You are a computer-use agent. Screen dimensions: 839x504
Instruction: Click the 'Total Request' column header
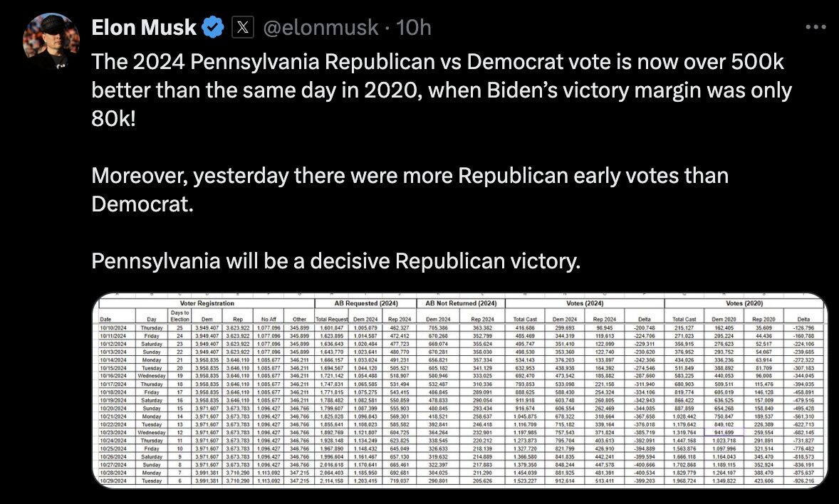332,319
